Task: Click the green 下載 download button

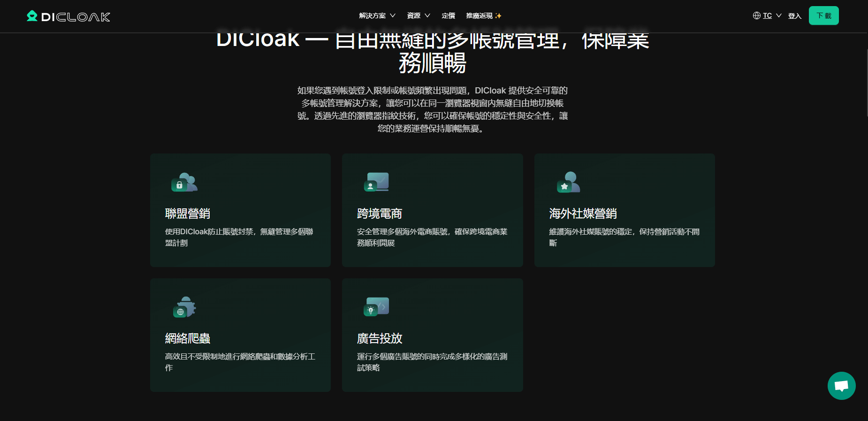Action: coord(823,15)
